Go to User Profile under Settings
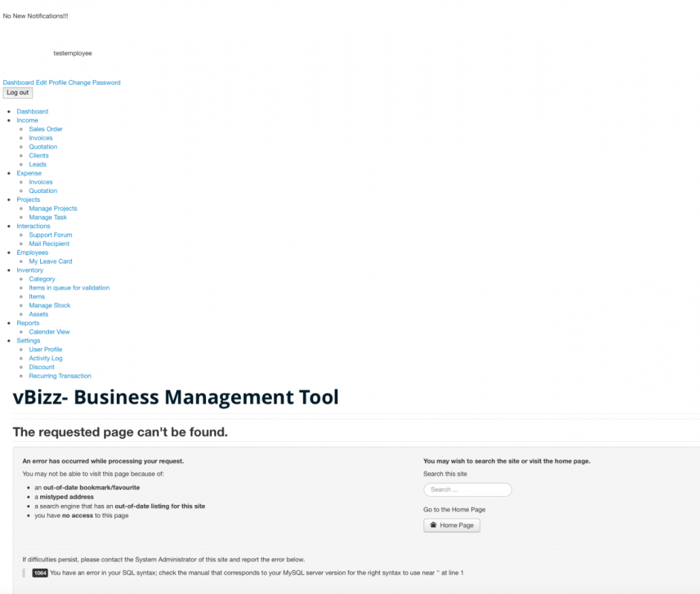Image resolution: width=700 pixels, height=594 pixels. pos(45,350)
